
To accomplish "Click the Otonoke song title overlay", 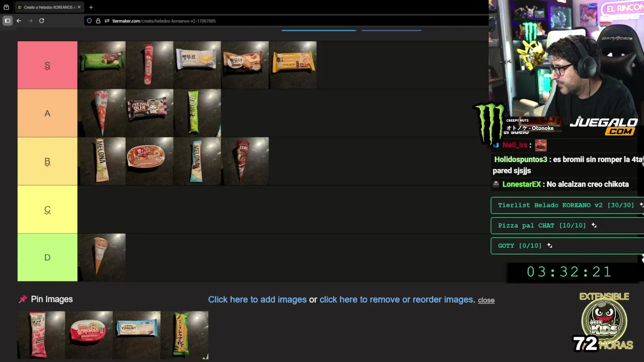I will (529, 128).
